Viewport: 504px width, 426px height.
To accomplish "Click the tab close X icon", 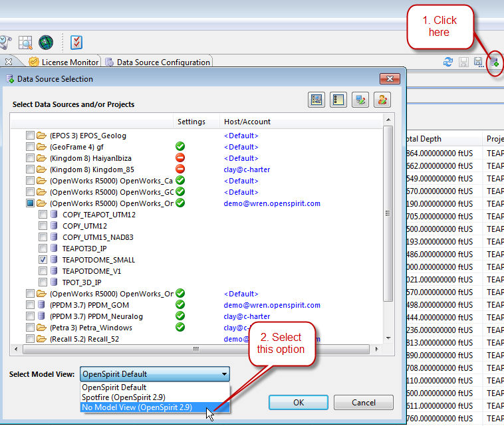I will [x=9, y=62].
